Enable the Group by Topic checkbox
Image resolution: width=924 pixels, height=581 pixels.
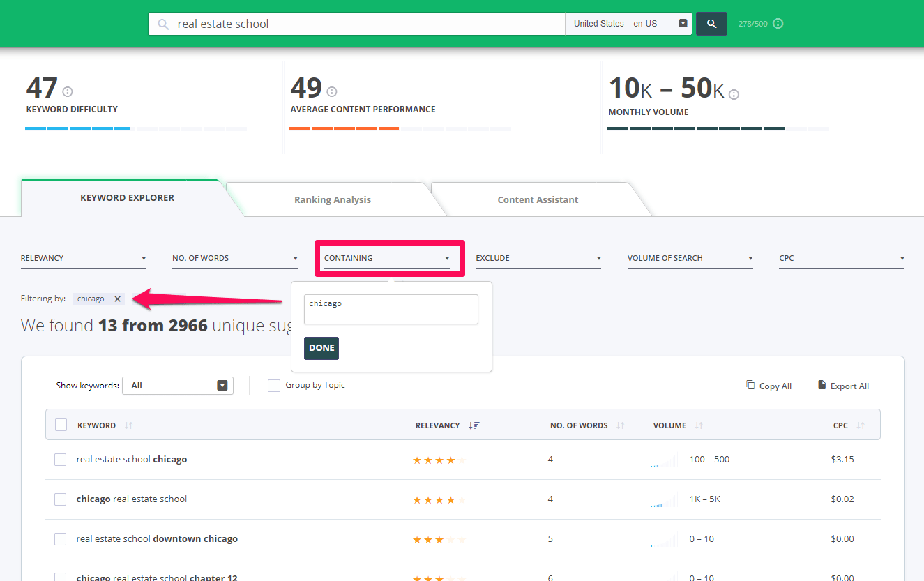[x=273, y=385]
